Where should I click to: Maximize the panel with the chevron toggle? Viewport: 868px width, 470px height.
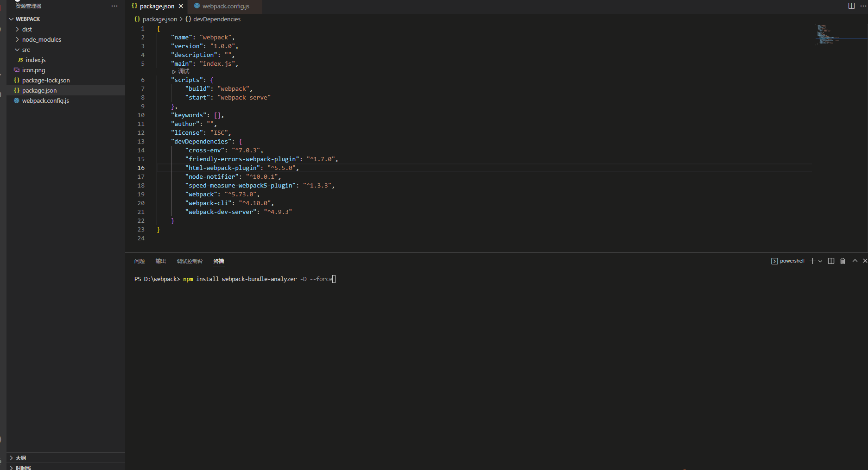(855, 261)
